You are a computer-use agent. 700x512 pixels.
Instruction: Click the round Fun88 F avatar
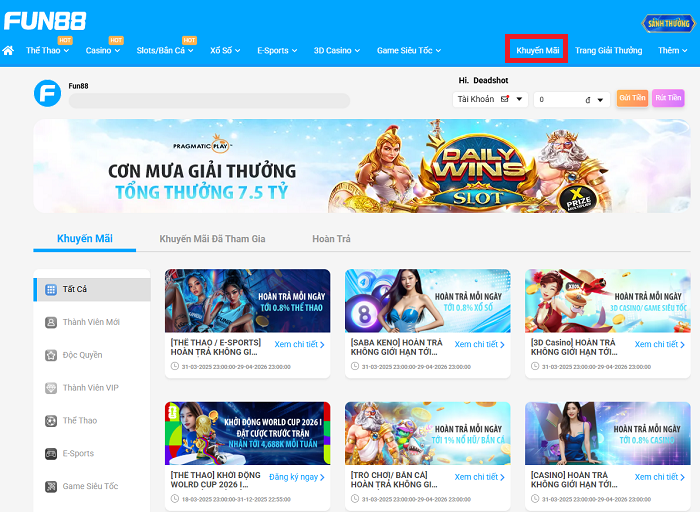(47, 93)
